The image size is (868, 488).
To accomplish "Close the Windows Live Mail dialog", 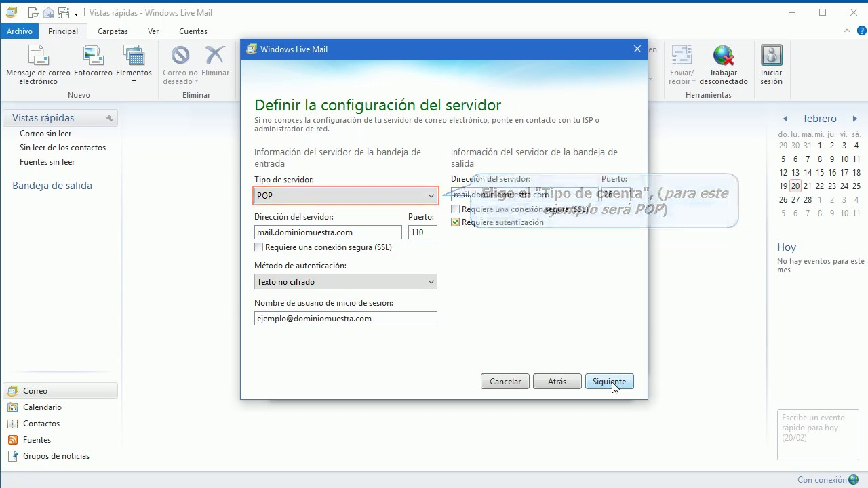I will click(637, 49).
